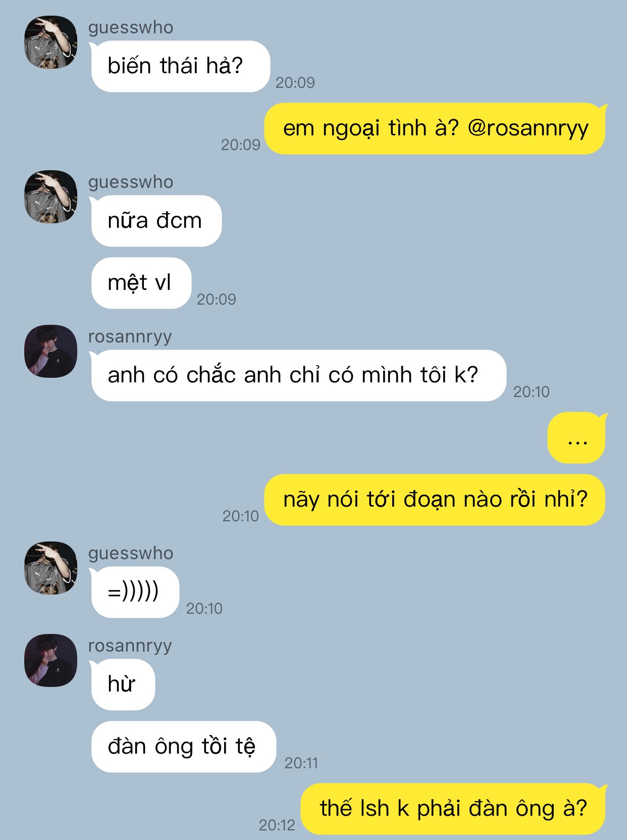Tap 'anh có chắc anh chỉ có mình tôi k?' bubble
Screen dimensions: 627x840
[x=298, y=376]
